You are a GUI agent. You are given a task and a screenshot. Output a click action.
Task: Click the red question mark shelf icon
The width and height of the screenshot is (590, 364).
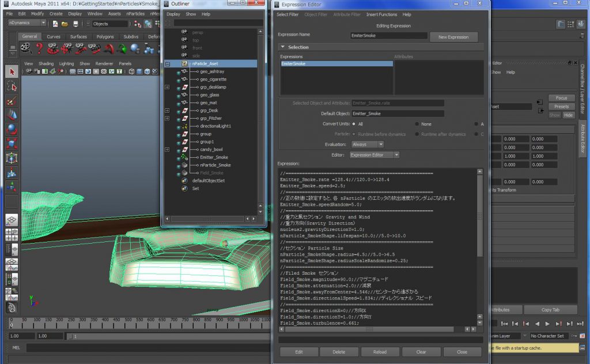[x=39, y=48]
